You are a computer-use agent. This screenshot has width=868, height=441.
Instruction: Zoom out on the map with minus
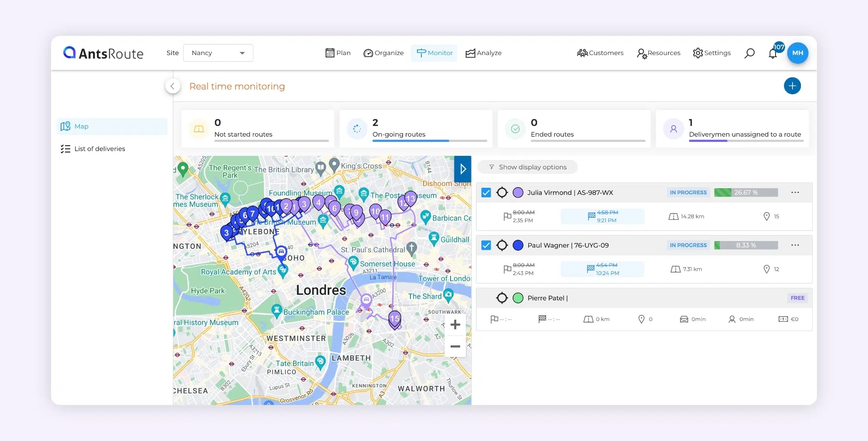(x=455, y=347)
